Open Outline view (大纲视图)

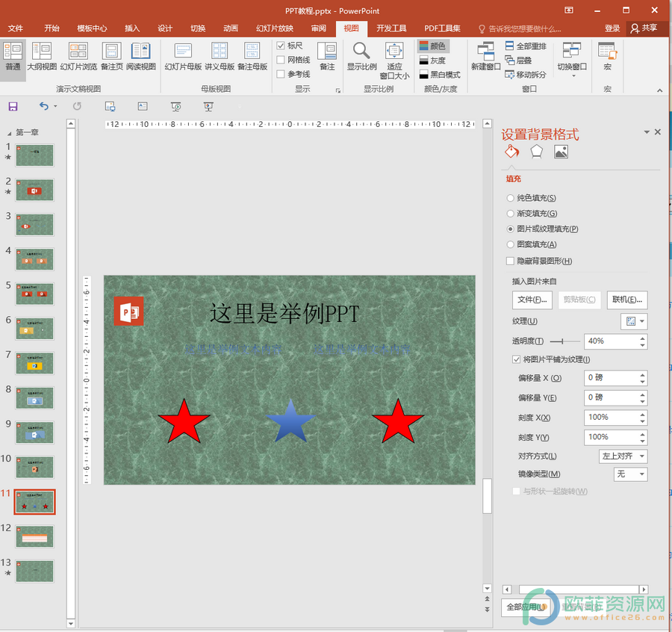tap(42, 57)
